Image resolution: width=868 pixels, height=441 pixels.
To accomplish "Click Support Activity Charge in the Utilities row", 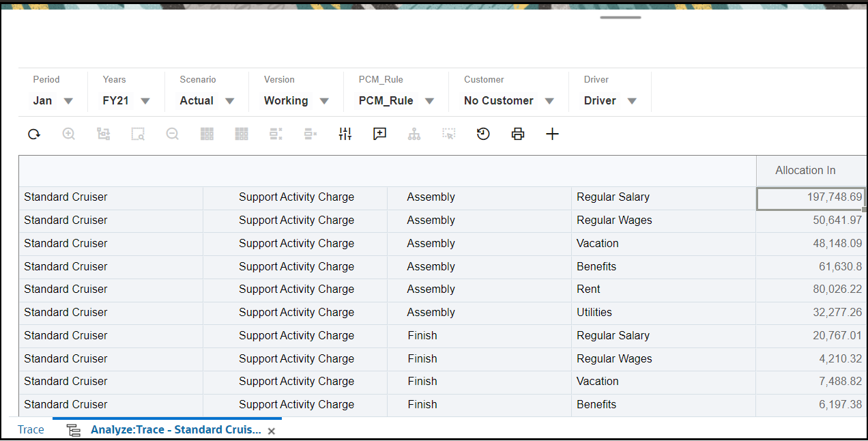I will click(x=296, y=313).
